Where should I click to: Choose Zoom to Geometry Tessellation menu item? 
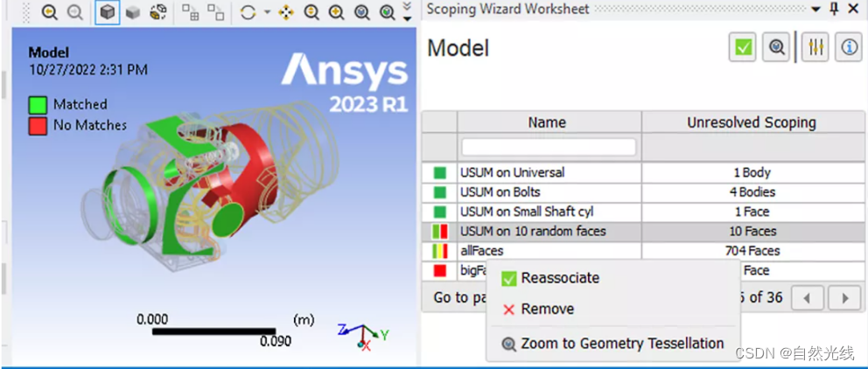pos(612,344)
